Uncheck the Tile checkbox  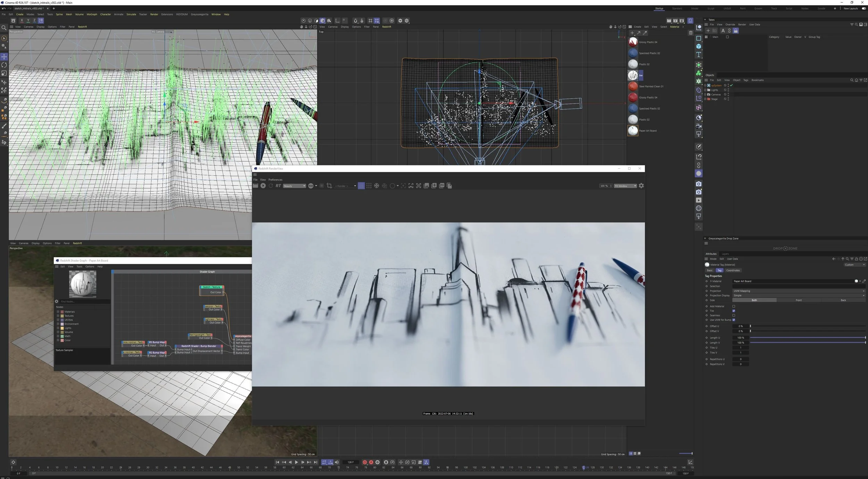point(734,311)
